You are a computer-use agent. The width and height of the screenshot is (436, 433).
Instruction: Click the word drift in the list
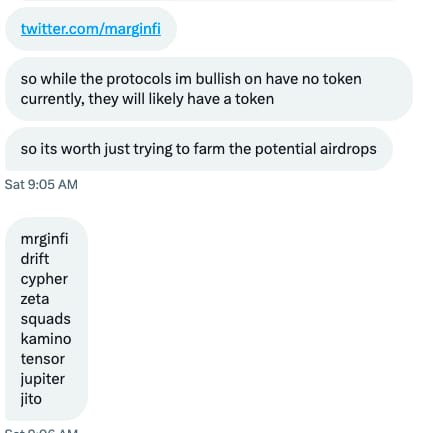click(35, 259)
